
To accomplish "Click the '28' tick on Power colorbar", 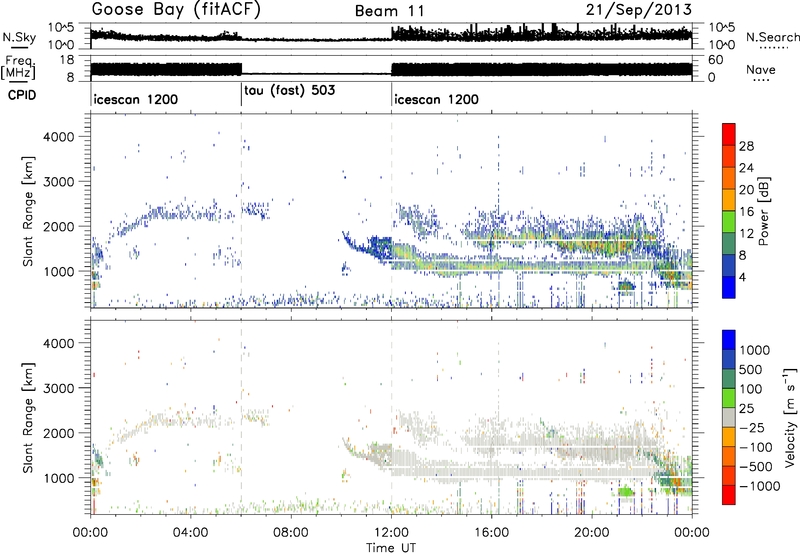I will click(746, 146).
